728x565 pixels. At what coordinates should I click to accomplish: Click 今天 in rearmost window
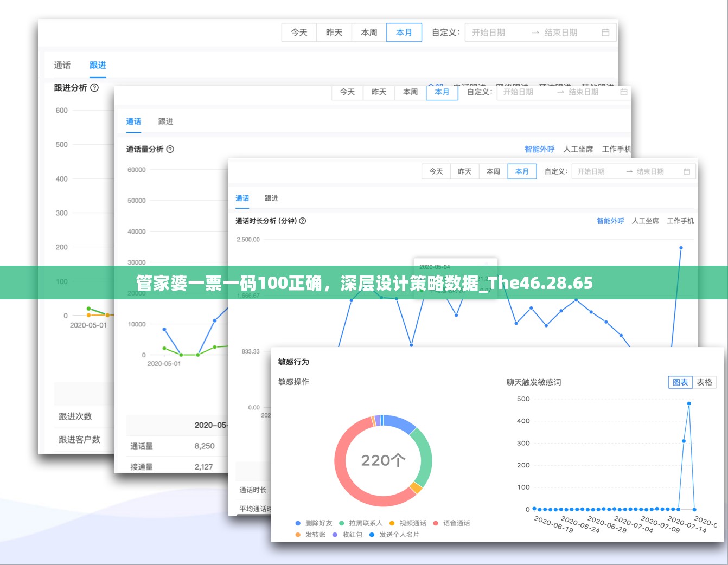[299, 33]
